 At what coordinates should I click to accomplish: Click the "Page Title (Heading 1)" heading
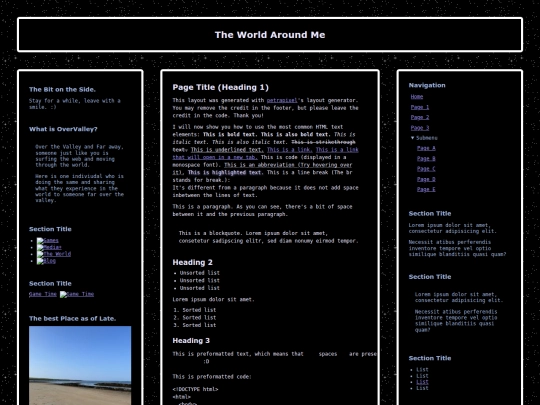(220, 87)
